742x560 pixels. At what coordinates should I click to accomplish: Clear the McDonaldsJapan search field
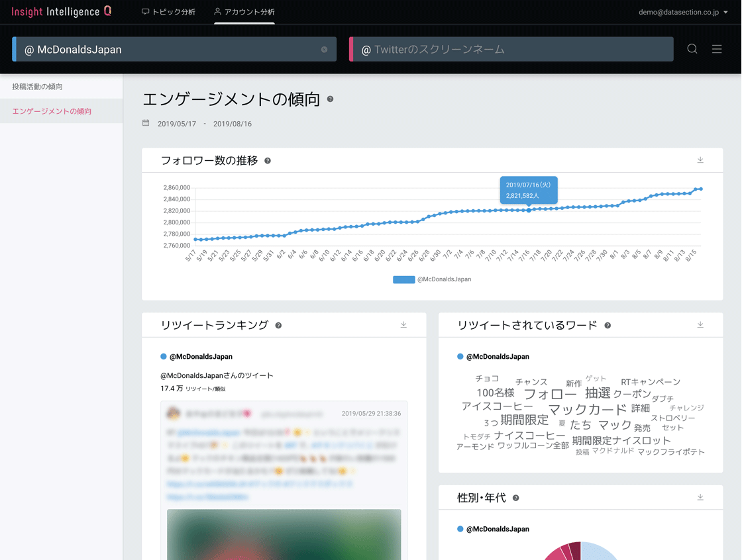click(324, 49)
